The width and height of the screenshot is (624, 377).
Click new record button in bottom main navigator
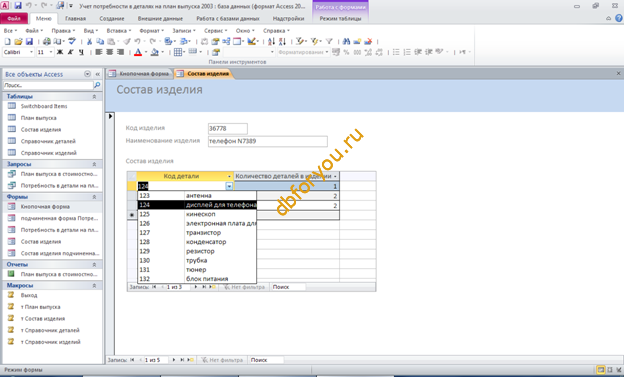click(191, 360)
